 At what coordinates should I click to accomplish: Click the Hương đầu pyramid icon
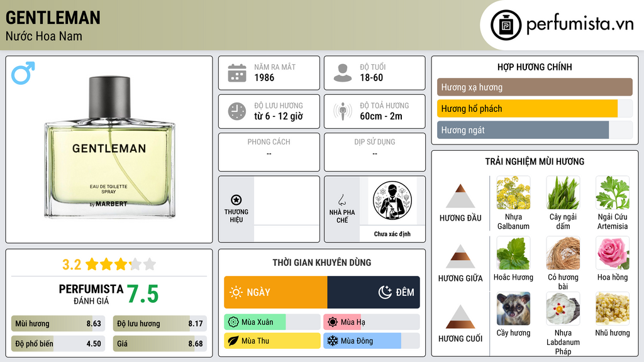(460, 196)
